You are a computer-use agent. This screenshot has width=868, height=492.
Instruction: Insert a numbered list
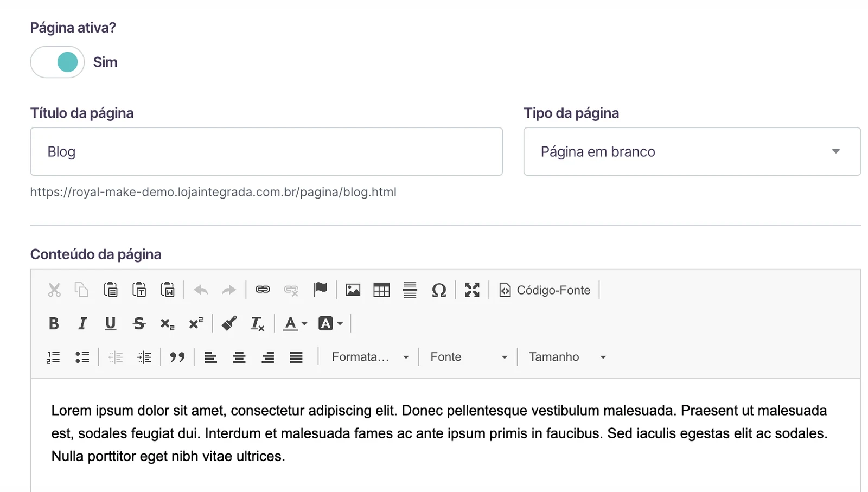click(54, 357)
